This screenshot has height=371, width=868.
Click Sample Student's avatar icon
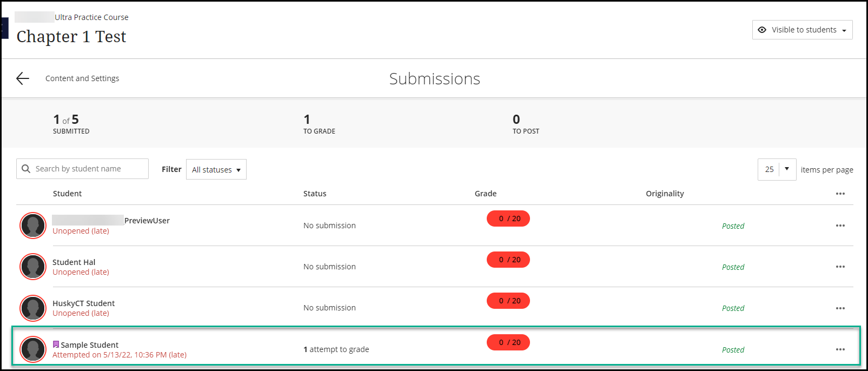point(33,349)
